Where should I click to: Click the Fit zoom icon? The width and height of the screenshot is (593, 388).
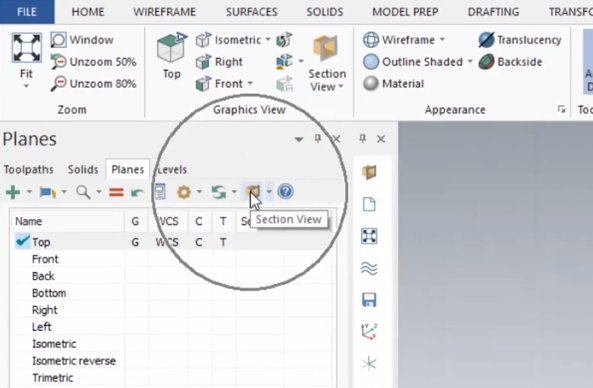pos(26,48)
